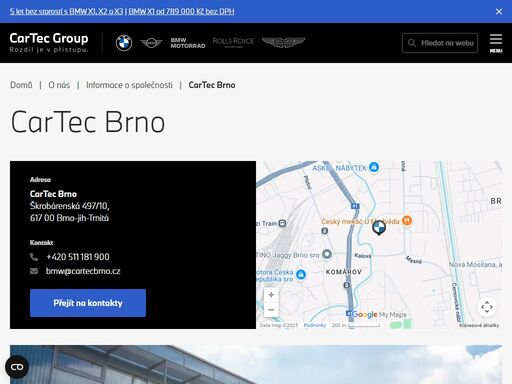Click the Hledat na webu search field
The height and width of the screenshot is (384, 512).
(440, 43)
